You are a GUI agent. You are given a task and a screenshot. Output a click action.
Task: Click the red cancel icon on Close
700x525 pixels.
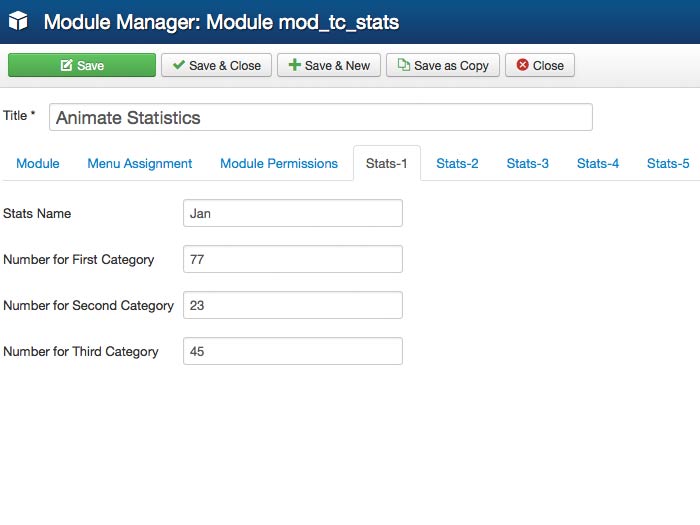tap(522, 65)
